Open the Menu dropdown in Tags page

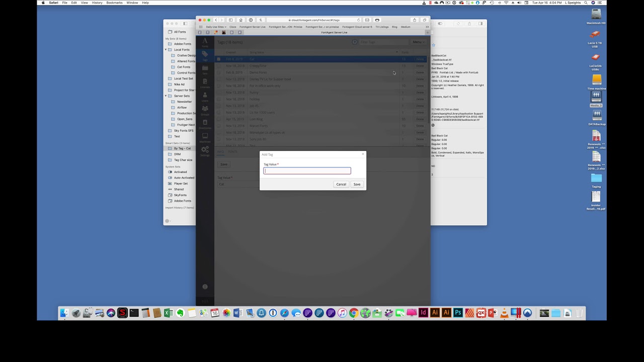(x=418, y=42)
